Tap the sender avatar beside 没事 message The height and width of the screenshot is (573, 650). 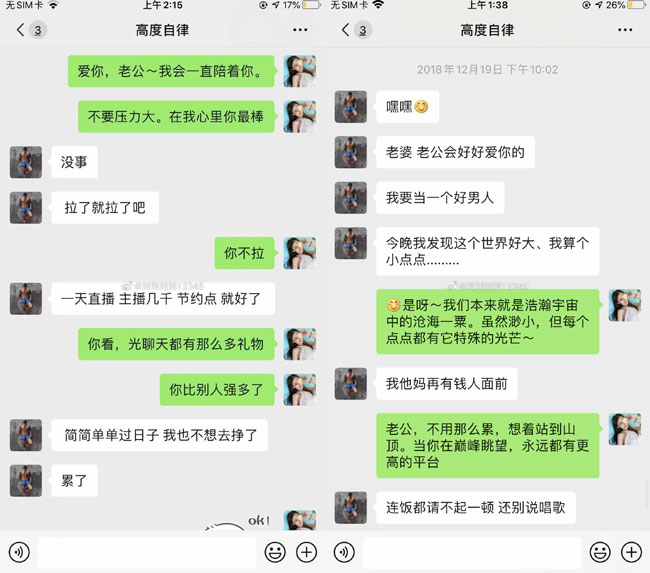point(26,162)
